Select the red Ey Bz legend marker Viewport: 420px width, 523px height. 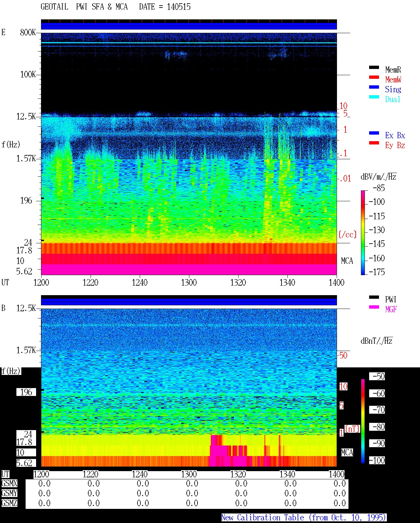374,143
